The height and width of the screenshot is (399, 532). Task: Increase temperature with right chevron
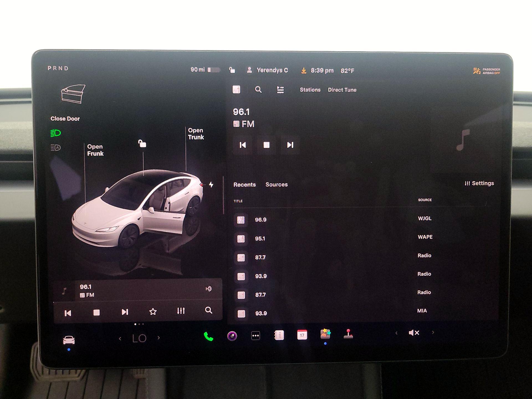tap(159, 338)
